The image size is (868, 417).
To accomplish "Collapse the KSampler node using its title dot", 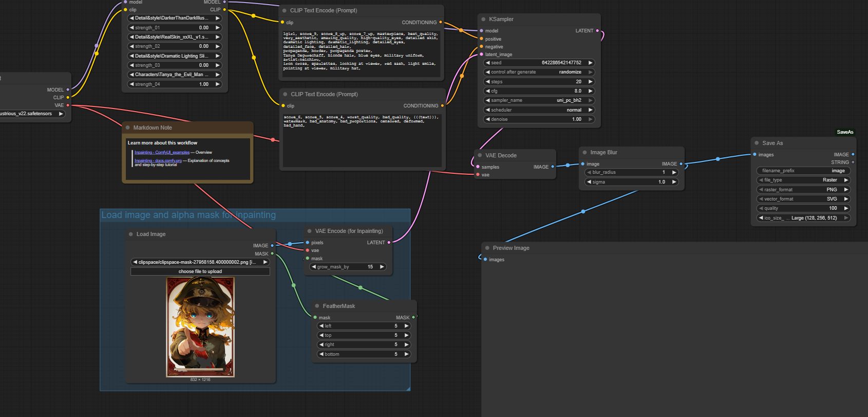I will pos(483,19).
